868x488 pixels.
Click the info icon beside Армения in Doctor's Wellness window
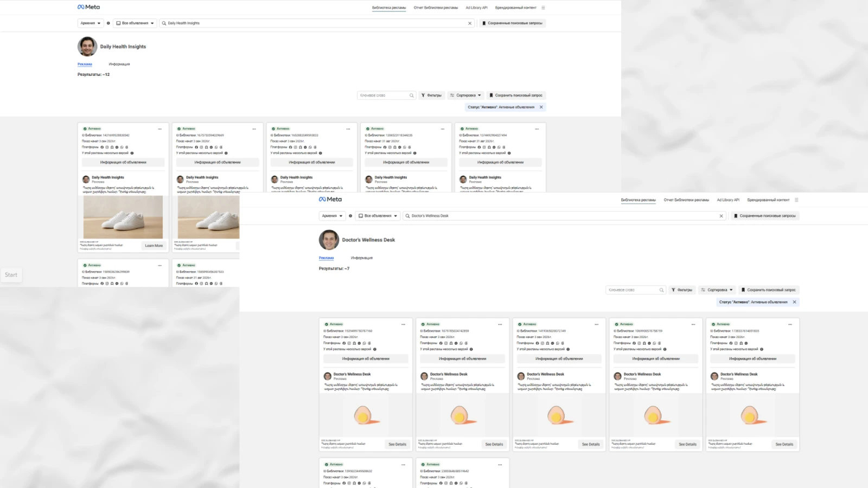pyautogui.click(x=350, y=216)
